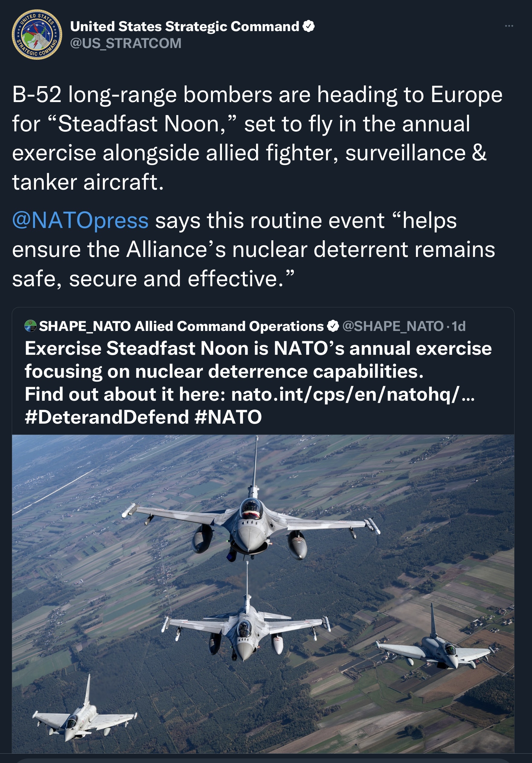
Task: Open the #NATO hashtag
Action: [x=228, y=417]
